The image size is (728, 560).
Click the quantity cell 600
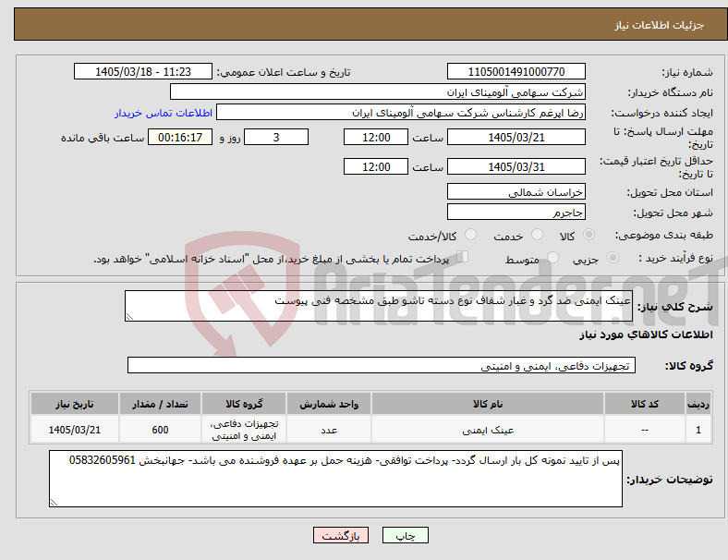(160, 430)
